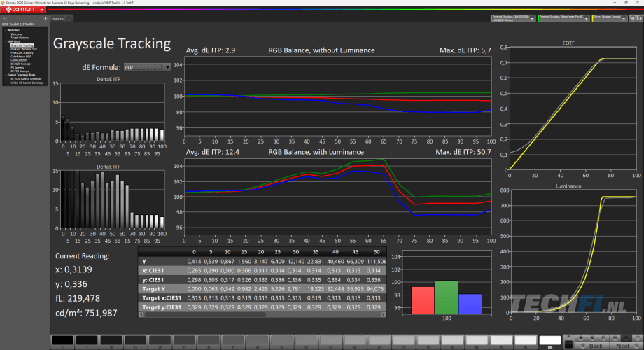Image resolution: width=644 pixels, height=350 pixels.
Task: Open BT.2020 Sweeps page
Action: coord(20,64)
